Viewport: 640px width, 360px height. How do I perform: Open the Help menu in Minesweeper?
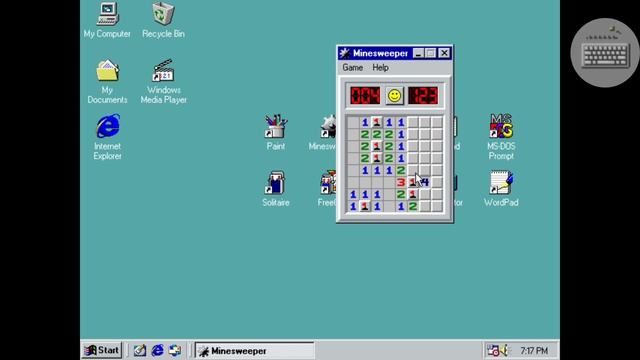pos(380,68)
